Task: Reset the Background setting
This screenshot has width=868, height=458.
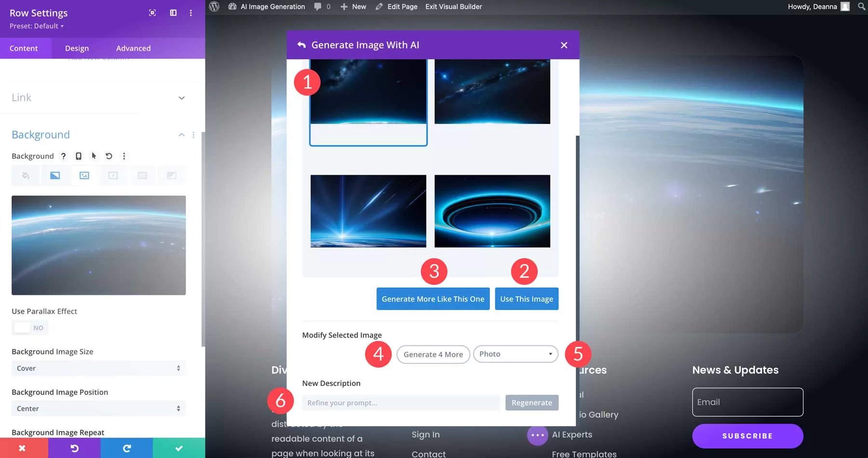Action: (109, 156)
